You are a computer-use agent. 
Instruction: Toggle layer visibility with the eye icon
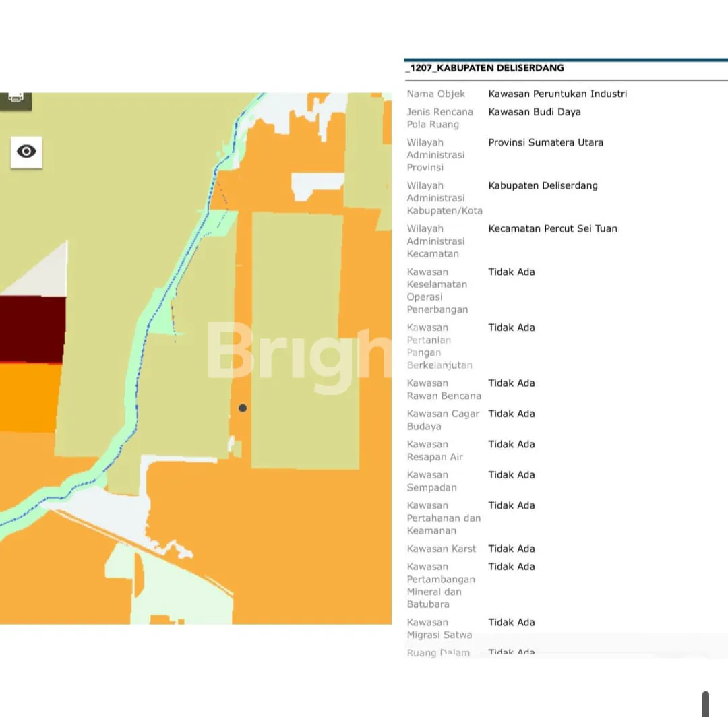pyautogui.click(x=26, y=152)
